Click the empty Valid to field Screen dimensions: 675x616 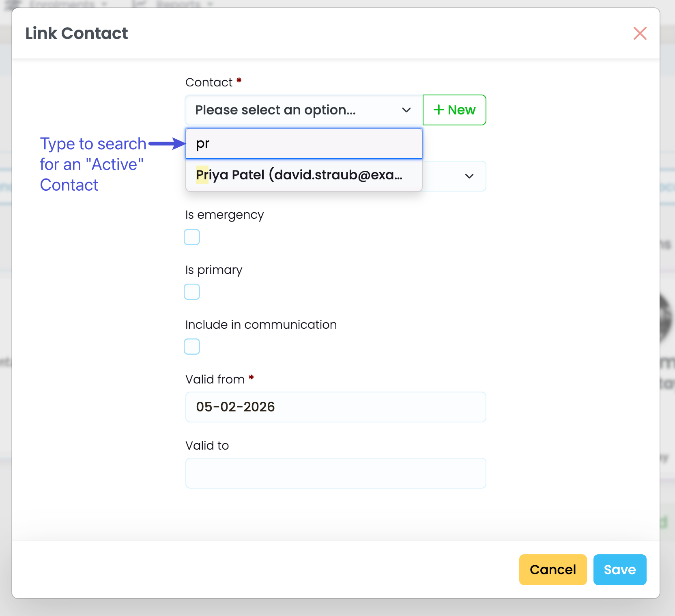[335, 473]
